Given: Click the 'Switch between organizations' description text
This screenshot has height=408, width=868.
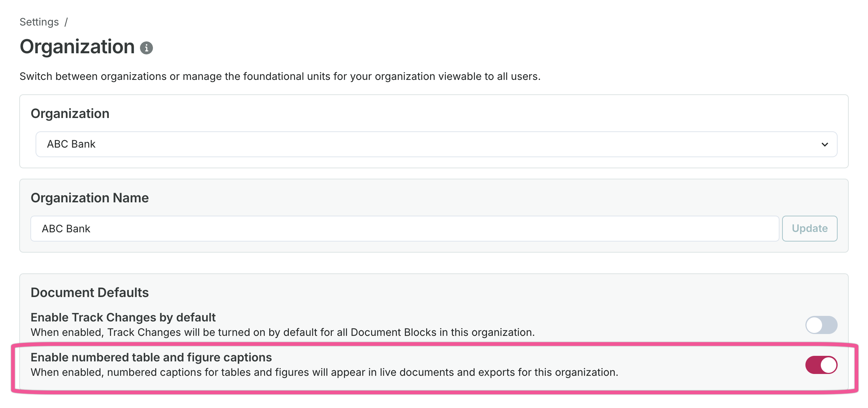Looking at the screenshot, I should (280, 76).
